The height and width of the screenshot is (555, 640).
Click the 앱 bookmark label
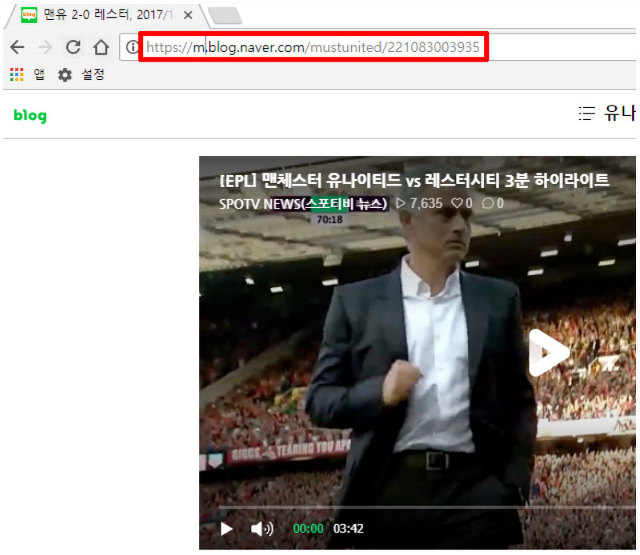click(x=39, y=75)
